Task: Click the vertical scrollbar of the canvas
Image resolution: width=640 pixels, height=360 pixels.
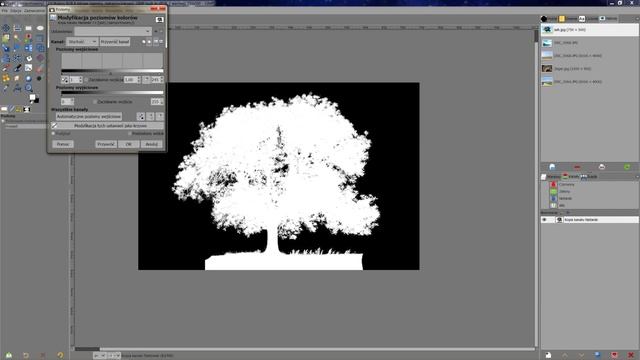Action: (x=536, y=188)
